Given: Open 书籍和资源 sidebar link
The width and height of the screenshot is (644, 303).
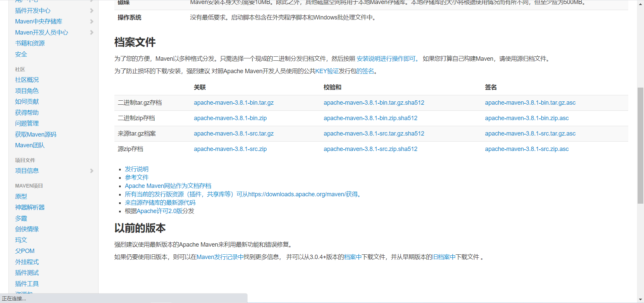Looking at the screenshot, I should click(x=30, y=43).
